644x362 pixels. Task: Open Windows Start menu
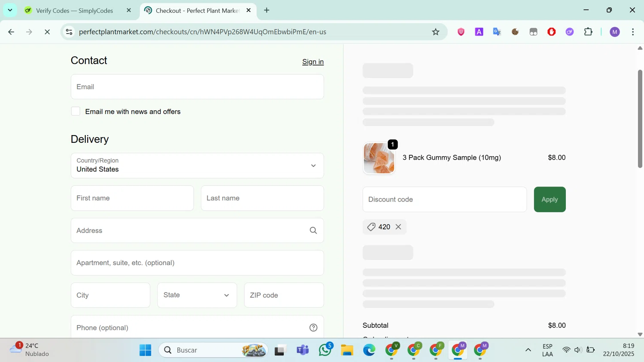tap(145, 350)
